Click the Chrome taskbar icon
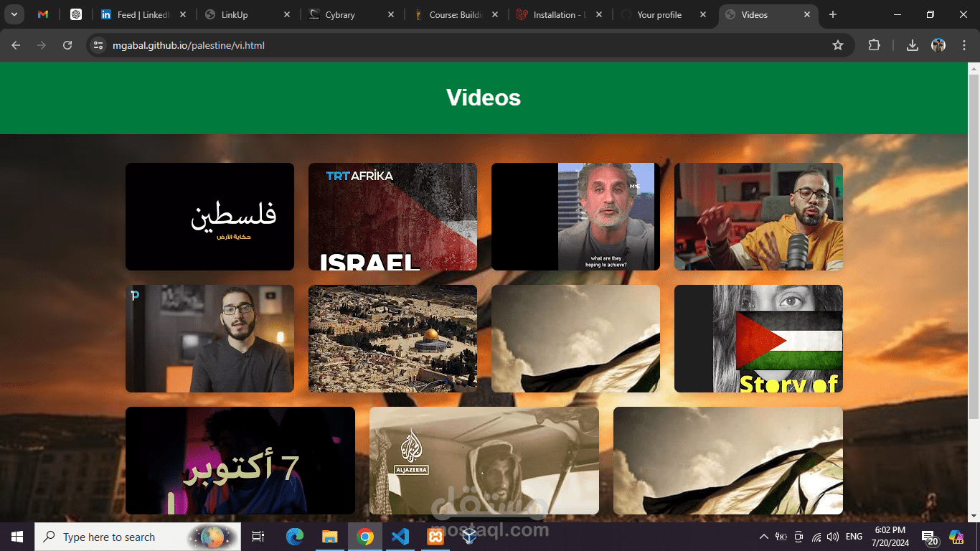 click(x=365, y=537)
